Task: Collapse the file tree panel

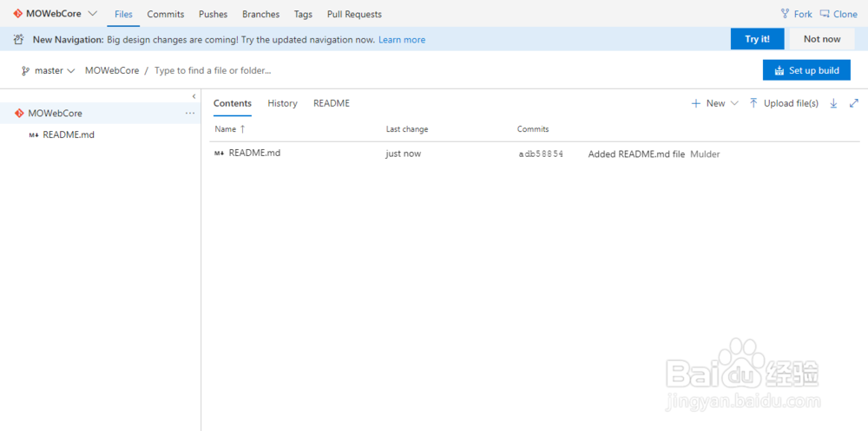Action: click(x=194, y=96)
